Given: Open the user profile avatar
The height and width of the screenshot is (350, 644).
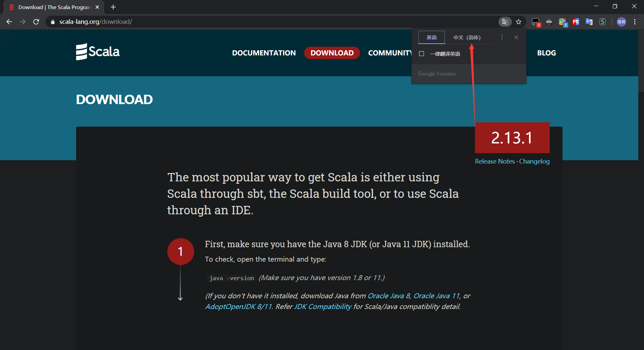Looking at the screenshot, I should pos(622,22).
